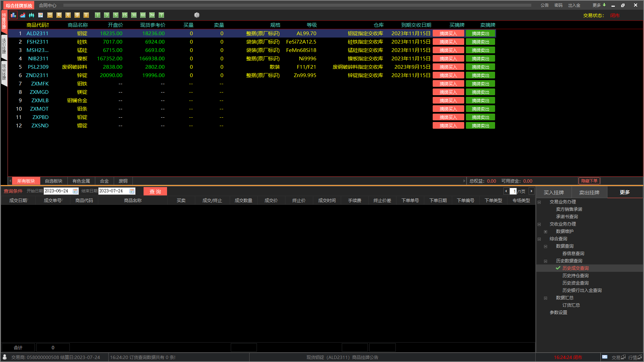Go to the previous results page arrow

coord(506,191)
